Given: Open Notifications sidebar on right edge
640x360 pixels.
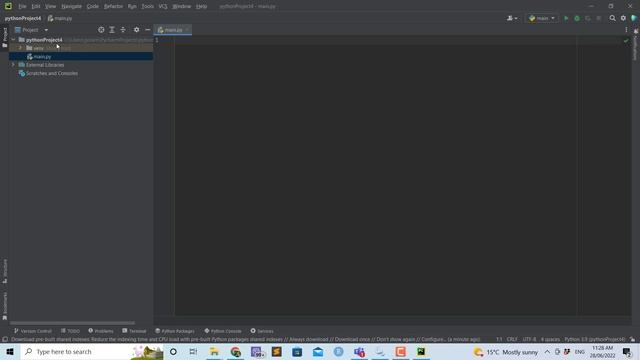Looking at the screenshot, I should 636,45.
